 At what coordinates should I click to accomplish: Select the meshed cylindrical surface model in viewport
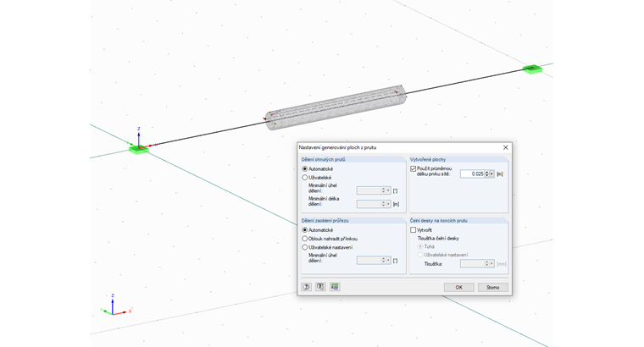pyautogui.click(x=336, y=107)
